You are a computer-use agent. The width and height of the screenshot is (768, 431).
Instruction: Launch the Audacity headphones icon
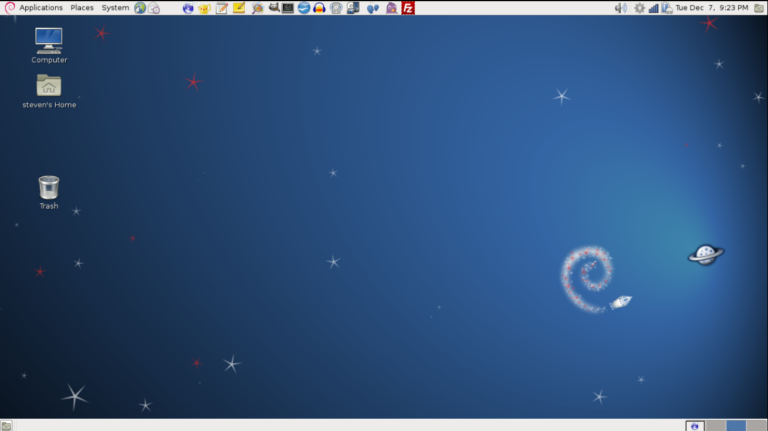click(x=319, y=8)
